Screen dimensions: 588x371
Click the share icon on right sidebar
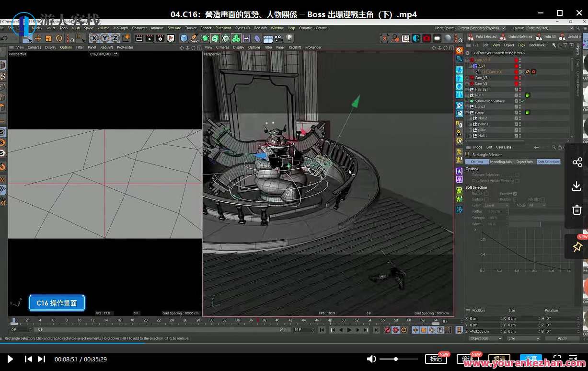click(577, 162)
